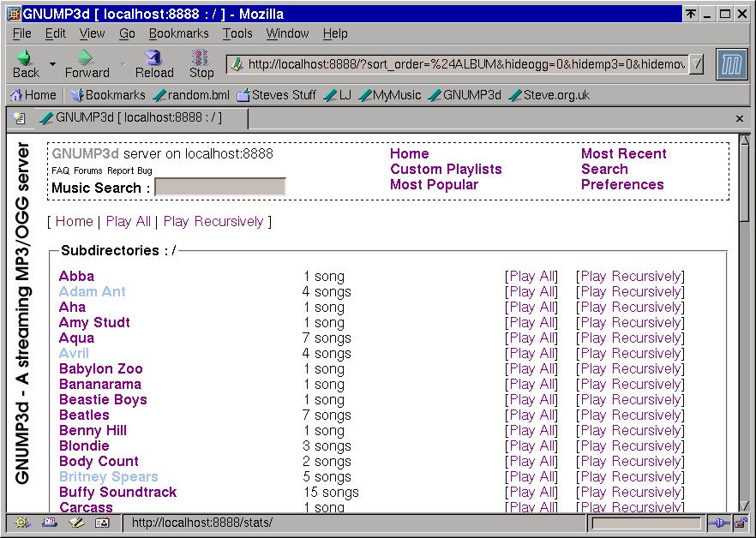Open the new tab icon in tab bar
756x538 pixels.
click(19, 118)
